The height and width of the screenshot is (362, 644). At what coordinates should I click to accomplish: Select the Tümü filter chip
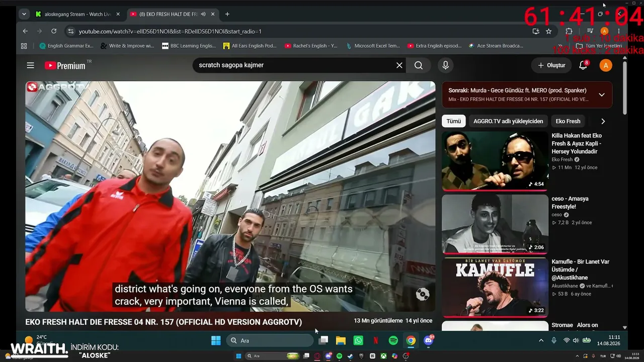click(x=453, y=121)
